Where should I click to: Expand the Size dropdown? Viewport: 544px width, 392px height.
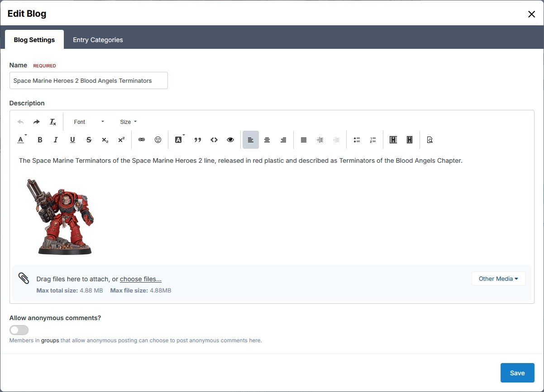[x=128, y=122]
